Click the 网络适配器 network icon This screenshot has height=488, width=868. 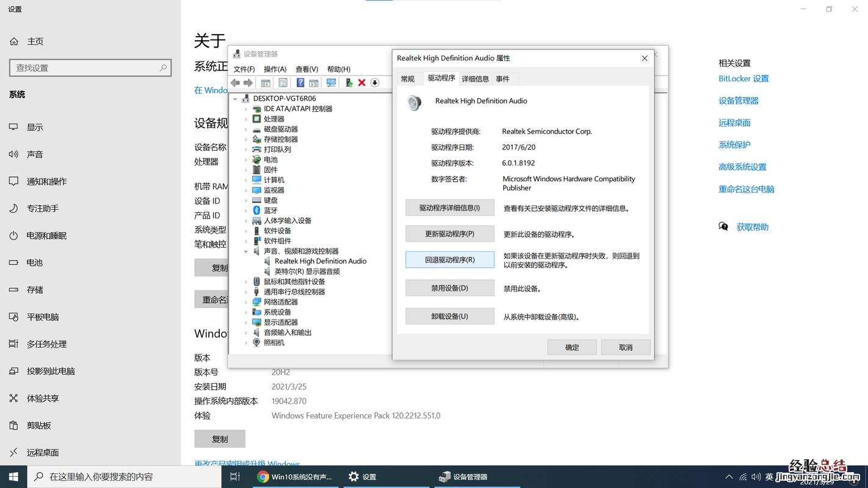click(257, 302)
